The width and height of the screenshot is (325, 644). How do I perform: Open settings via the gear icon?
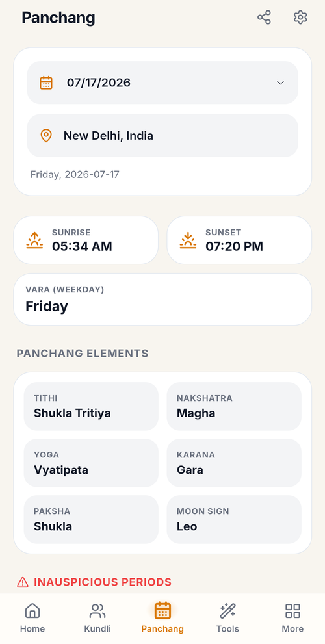pyautogui.click(x=300, y=18)
